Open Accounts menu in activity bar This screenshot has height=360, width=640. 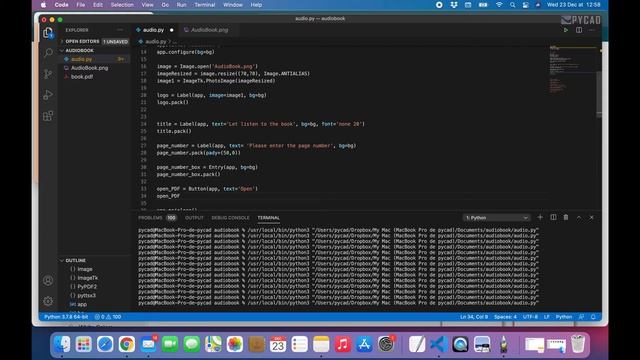[48, 280]
